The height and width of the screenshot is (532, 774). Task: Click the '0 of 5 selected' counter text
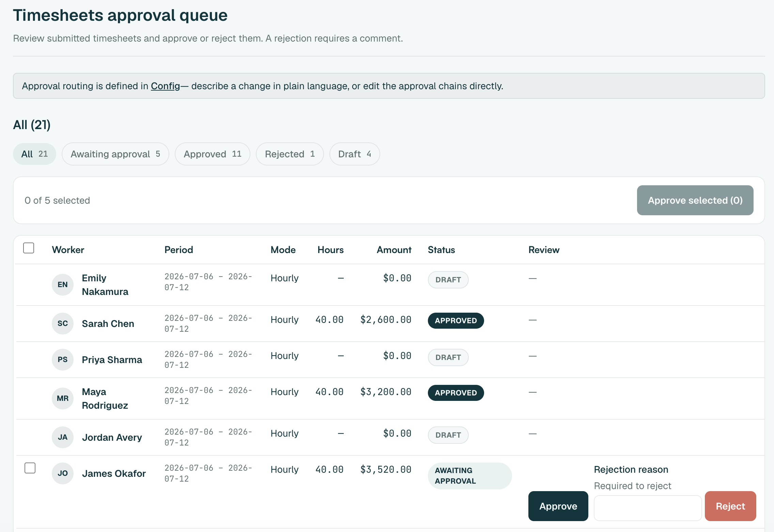(x=57, y=200)
